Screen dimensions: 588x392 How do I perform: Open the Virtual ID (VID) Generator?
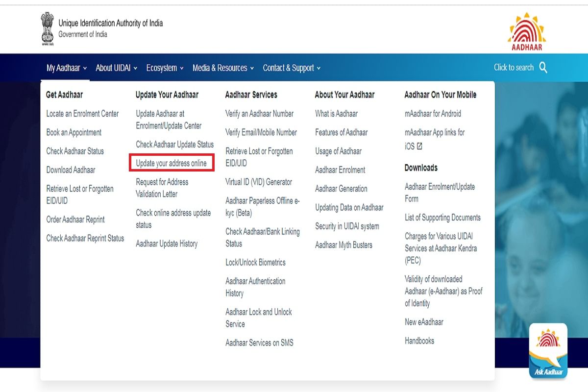pos(259,182)
